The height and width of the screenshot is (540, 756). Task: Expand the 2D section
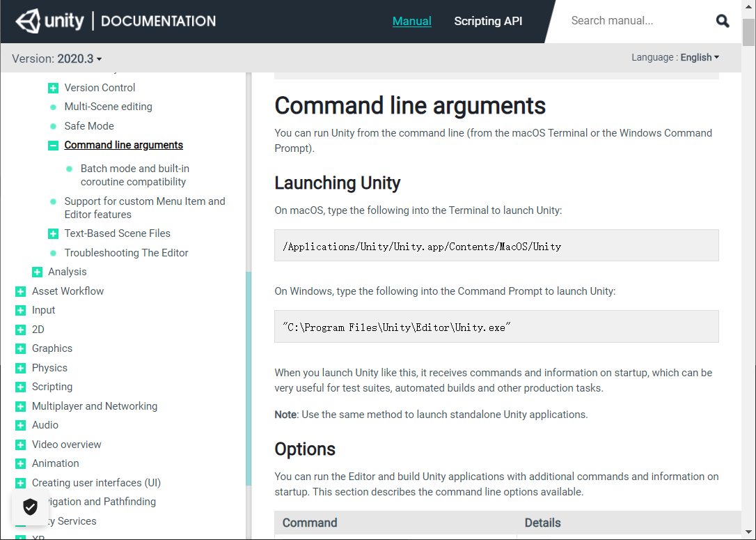click(20, 330)
